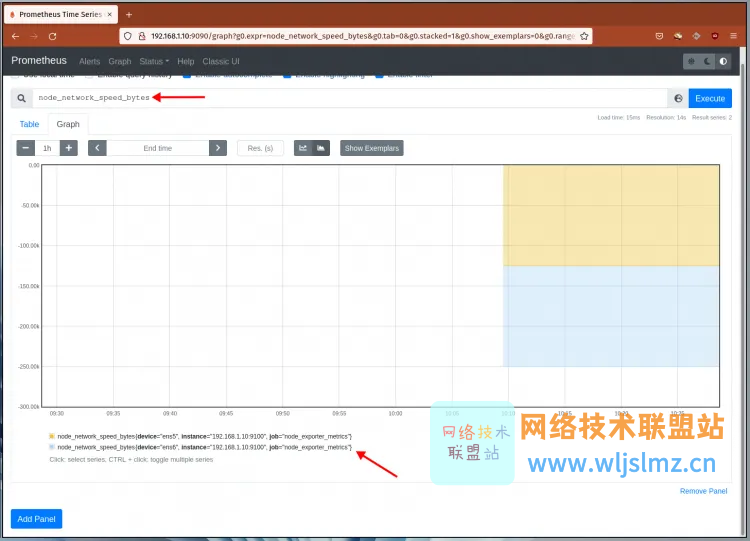Open a new browser tab with plus

click(129, 15)
